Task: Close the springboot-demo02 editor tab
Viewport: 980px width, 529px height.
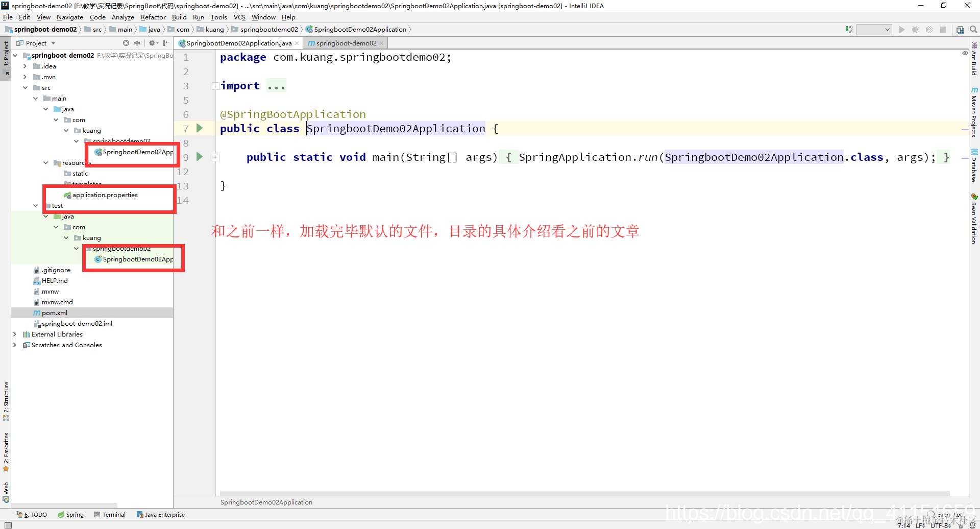Action: pyautogui.click(x=381, y=43)
